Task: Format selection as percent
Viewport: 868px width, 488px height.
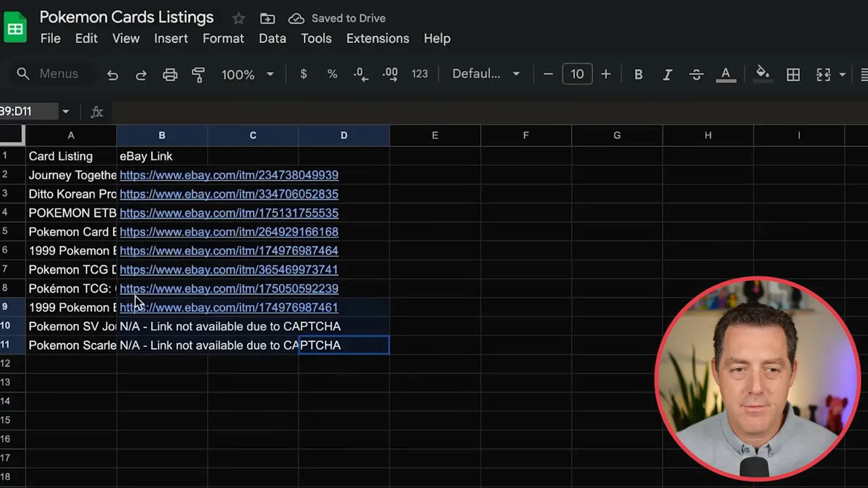Action: tap(333, 74)
